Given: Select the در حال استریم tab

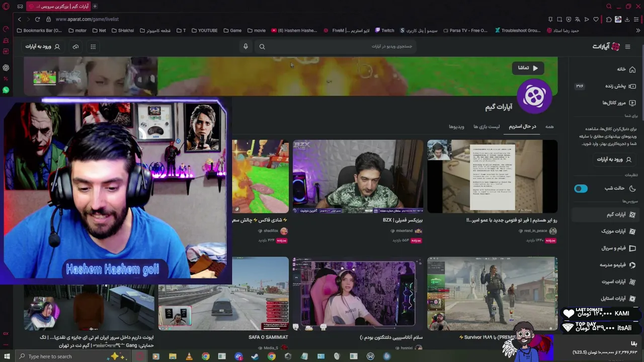Looking at the screenshot, I should (x=522, y=127).
